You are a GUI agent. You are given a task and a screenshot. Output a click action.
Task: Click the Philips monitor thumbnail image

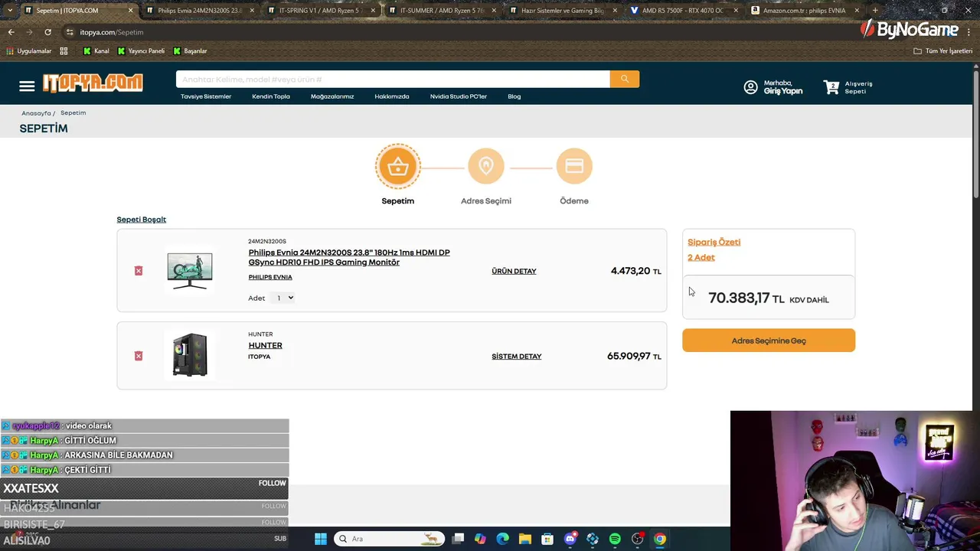[x=190, y=271]
